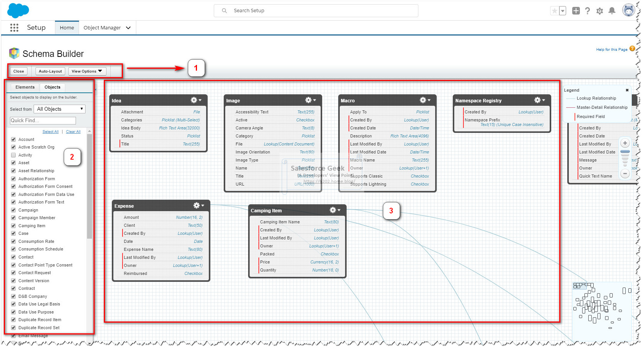Open the App Launcher grid icon
Screen dimensions: 644x349
14,27
